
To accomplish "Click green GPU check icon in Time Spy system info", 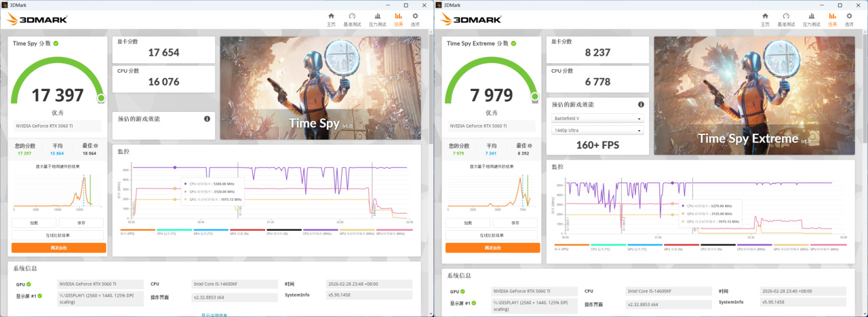I will [x=29, y=284].
